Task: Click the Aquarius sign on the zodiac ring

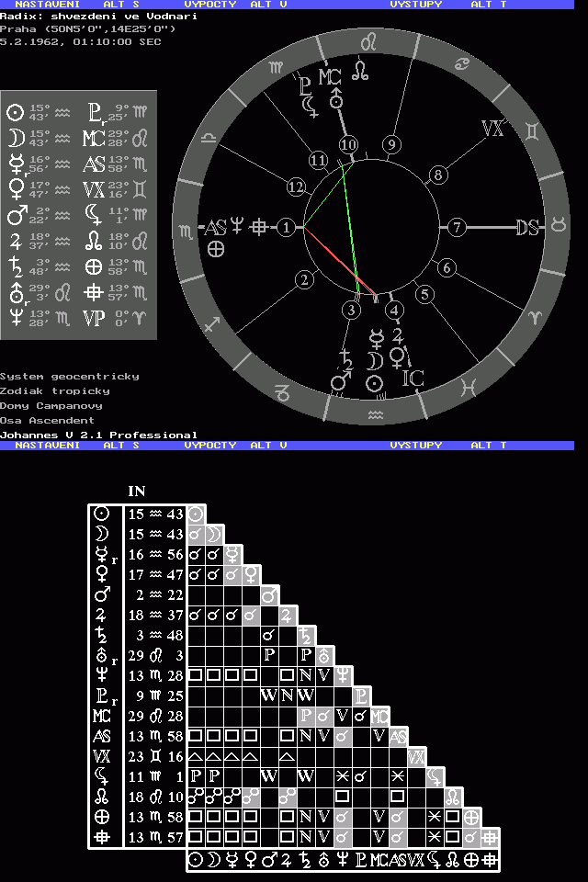Action: click(375, 415)
